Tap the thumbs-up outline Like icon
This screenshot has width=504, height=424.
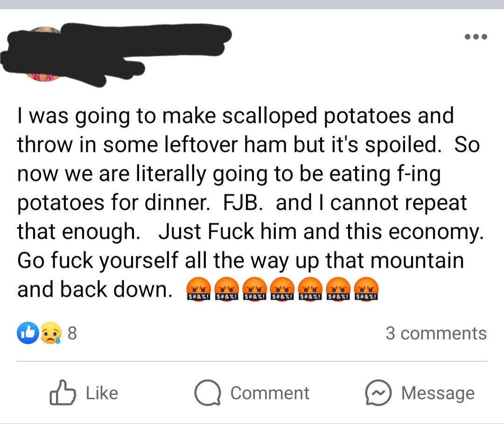tap(63, 393)
